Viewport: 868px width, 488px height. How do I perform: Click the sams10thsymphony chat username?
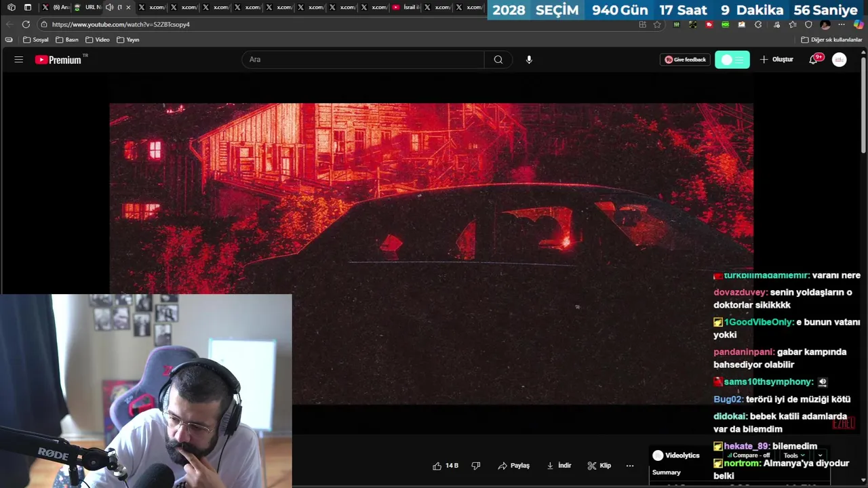(768, 382)
